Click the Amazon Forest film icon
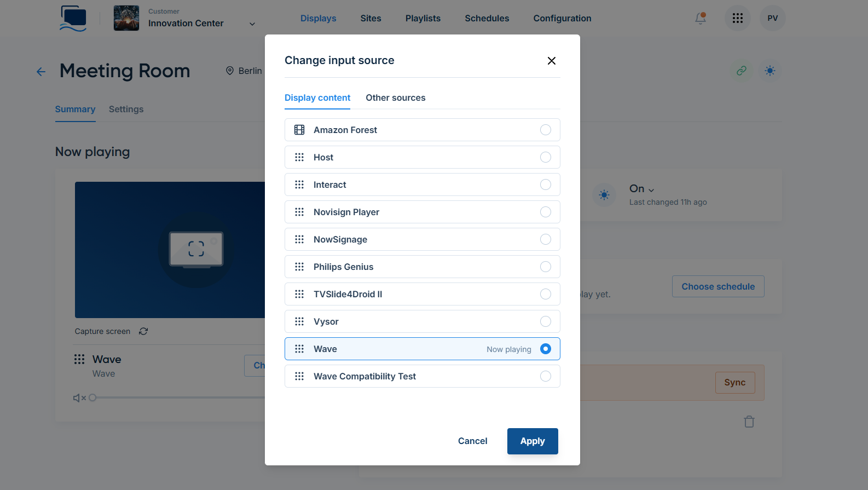 tap(299, 130)
